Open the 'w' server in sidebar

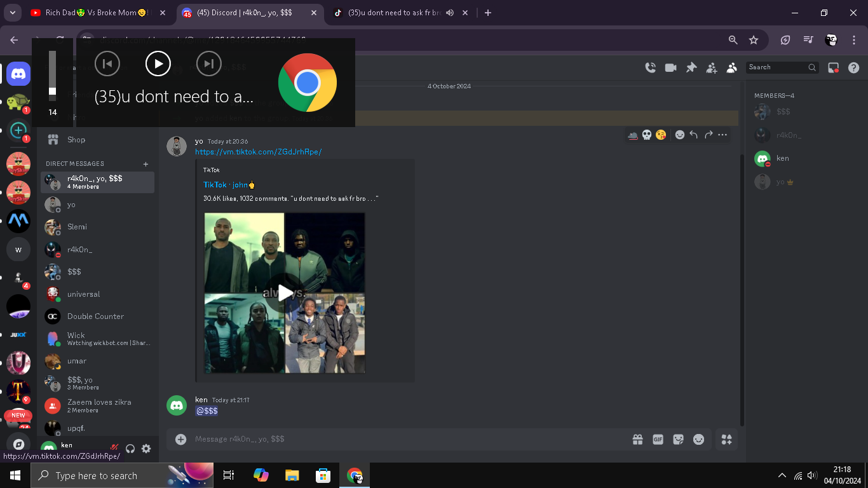(x=18, y=250)
